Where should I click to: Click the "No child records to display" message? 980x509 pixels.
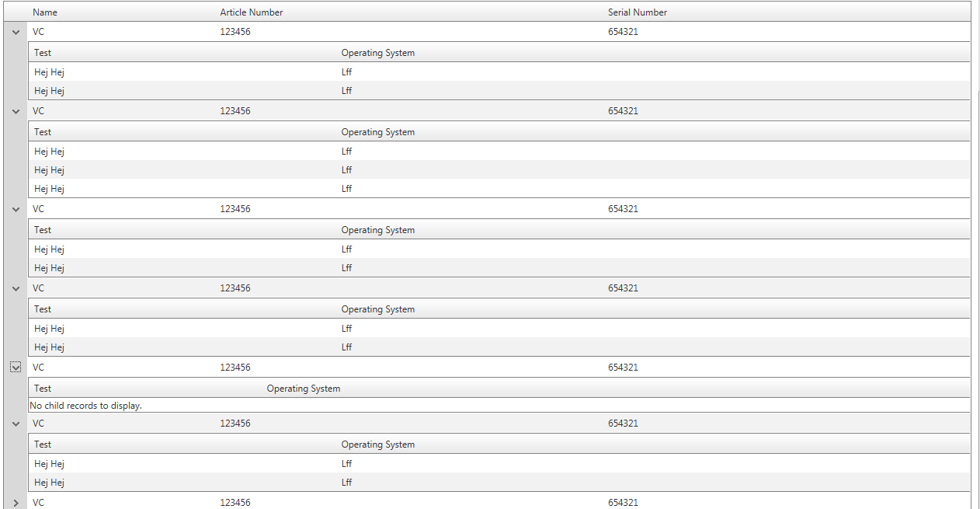tap(86, 406)
